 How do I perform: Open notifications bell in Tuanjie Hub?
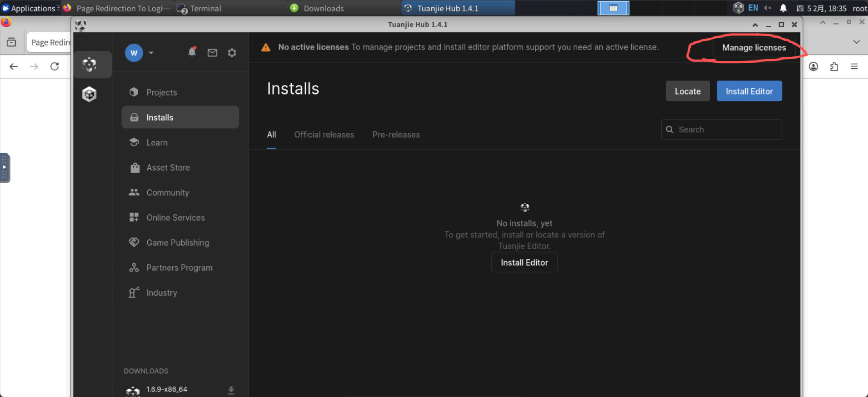tap(192, 52)
